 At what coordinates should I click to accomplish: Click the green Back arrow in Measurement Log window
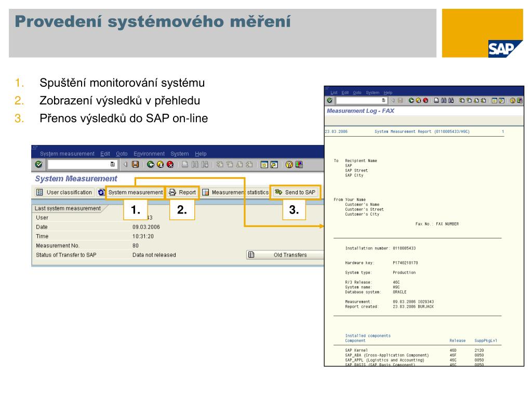click(x=411, y=100)
